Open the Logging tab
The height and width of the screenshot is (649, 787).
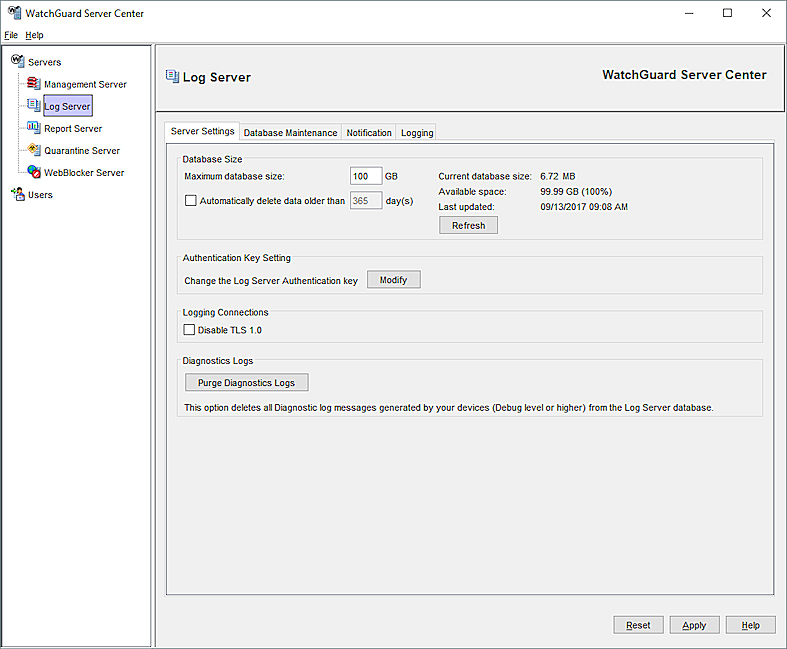point(417,132)
